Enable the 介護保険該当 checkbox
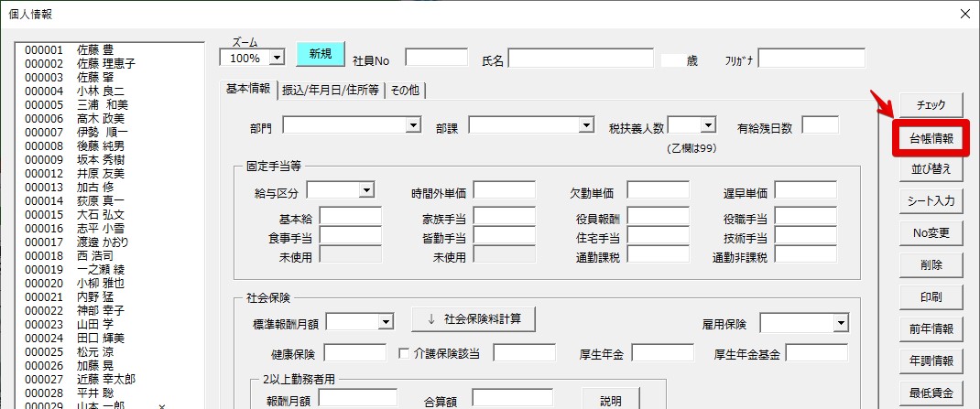 point(406,353)
